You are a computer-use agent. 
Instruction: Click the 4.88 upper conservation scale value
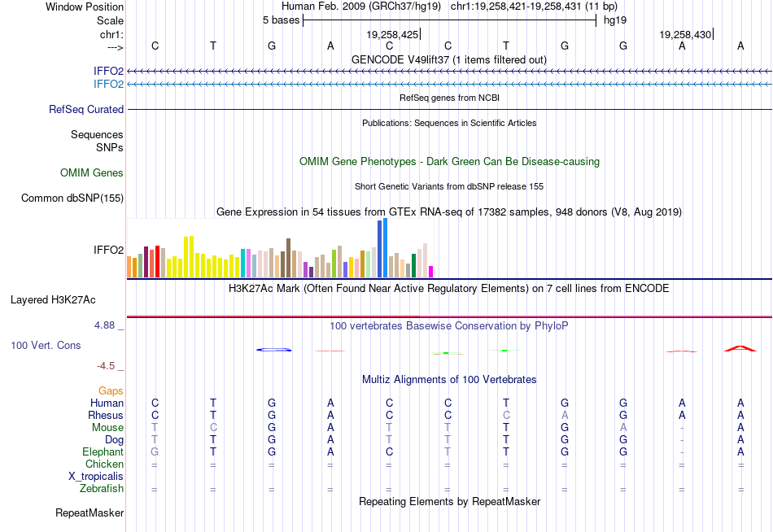coord(104,325)
